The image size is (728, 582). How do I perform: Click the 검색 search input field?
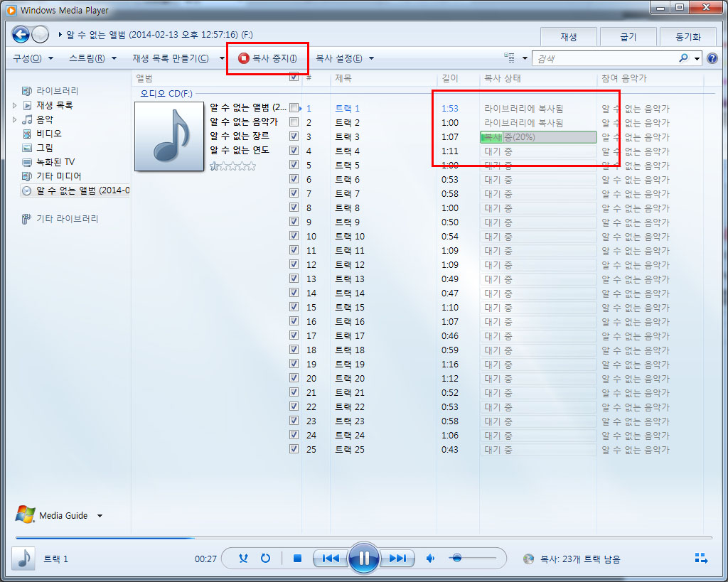click(x=605, y=58)
